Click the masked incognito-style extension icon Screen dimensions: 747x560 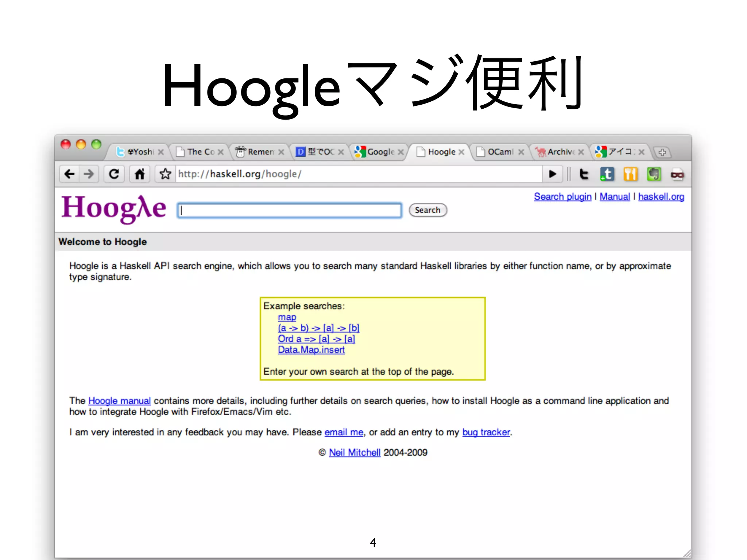tap(677, 175)
